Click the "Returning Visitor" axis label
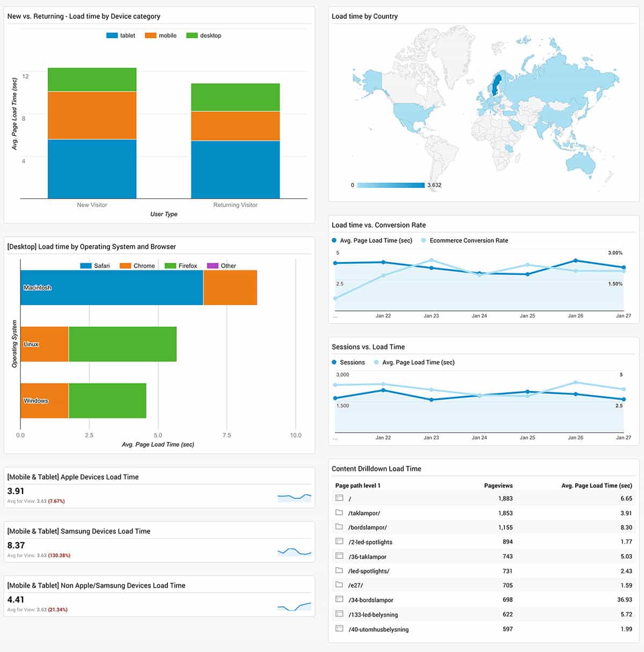Image resolution: width=644 pixels, height=652 pixels. [x=236, y=205]
